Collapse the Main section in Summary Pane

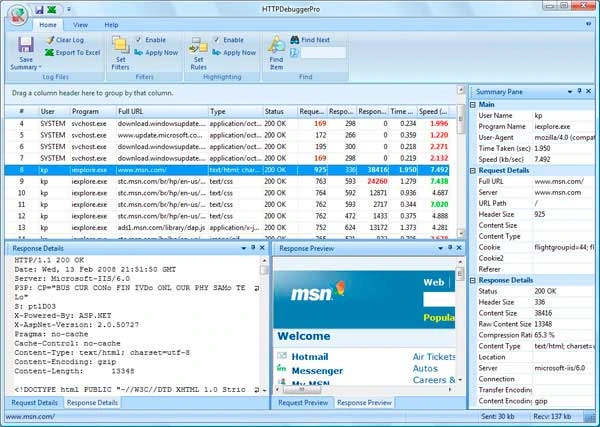point(473,104)
